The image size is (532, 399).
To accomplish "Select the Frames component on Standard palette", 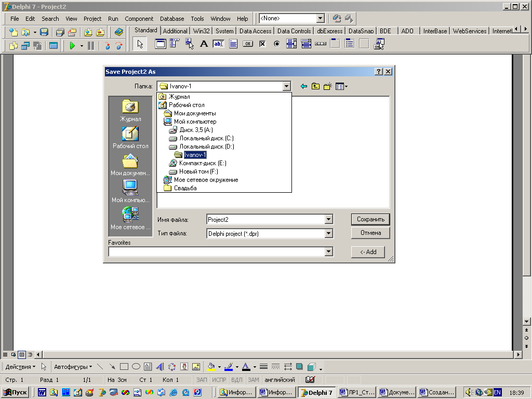I will click(x=160, y=44).
